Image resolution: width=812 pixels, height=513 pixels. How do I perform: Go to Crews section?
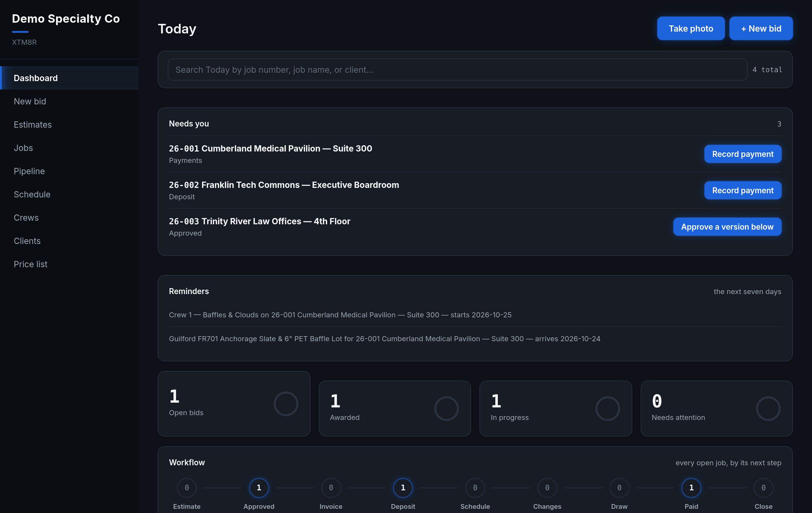point(69,217)
